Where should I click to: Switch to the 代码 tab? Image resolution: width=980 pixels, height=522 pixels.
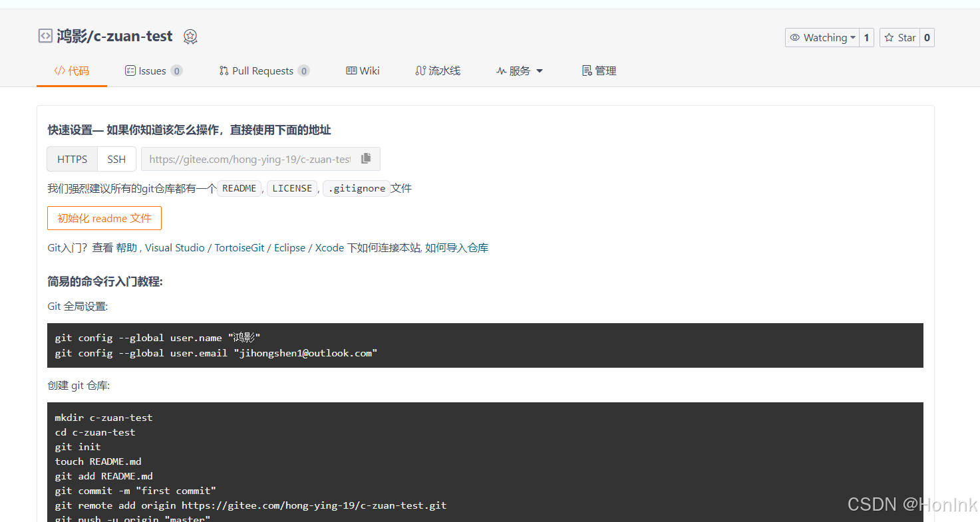[72, 71]
